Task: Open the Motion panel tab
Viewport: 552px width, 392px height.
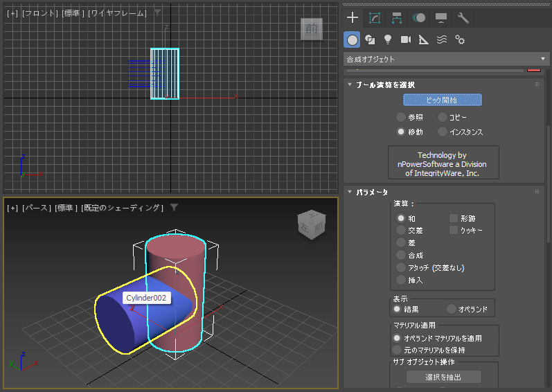Action: click(x=419, y=17)
